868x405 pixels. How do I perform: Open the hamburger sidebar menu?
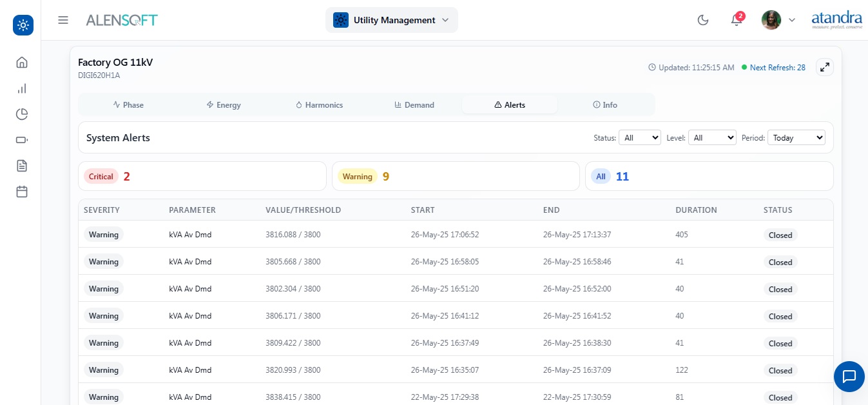coord(63,20)
